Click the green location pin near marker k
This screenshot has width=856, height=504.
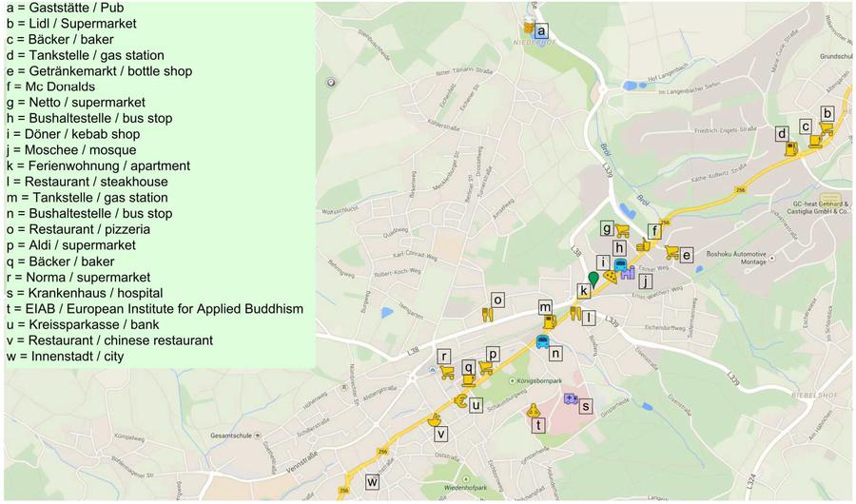click(594, 279)
